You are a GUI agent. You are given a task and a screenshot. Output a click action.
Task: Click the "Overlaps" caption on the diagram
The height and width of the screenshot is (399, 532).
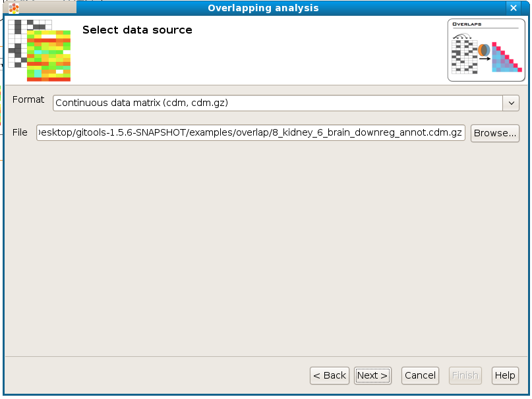point(466,24)
